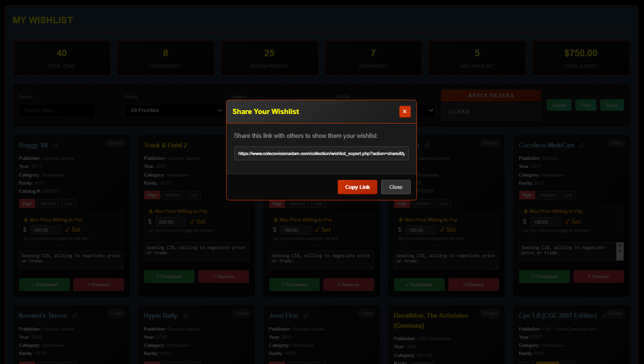Open link icon next to Boggy '84
Screen dimensions: 644x364
[x=56, y=146]
